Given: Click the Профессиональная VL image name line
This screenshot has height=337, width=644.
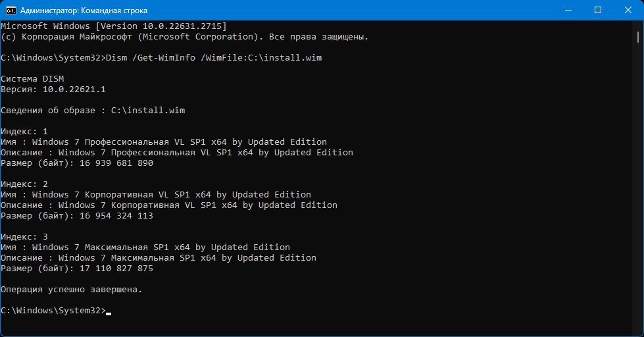Looking at the screenshot, I should pyautogui.click(x=164, y=142).
